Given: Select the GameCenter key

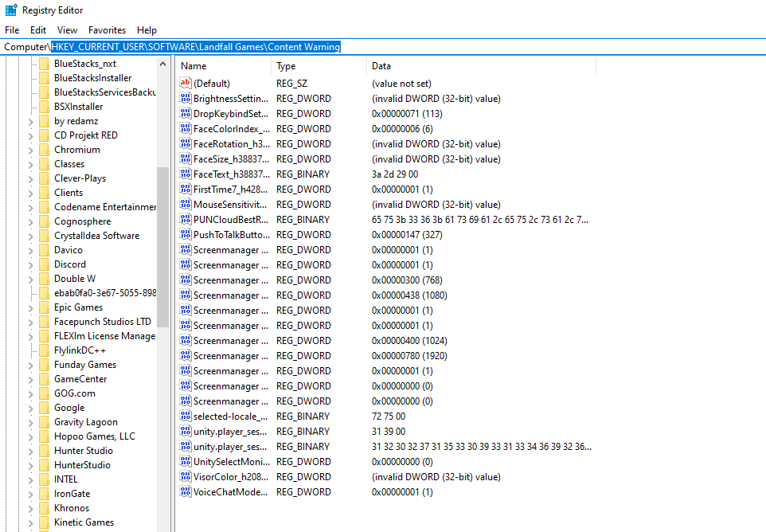Looking at the screenshot, I should [80, 379].
